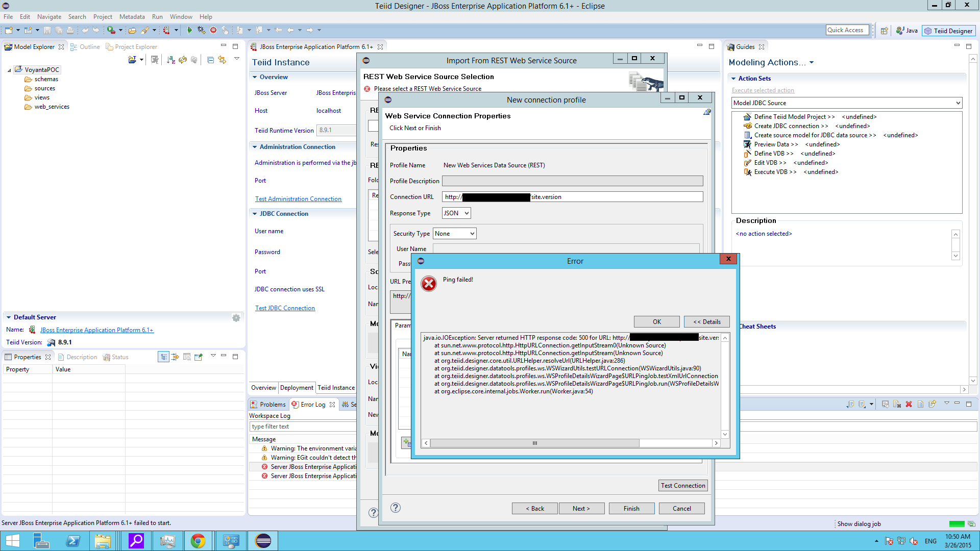980x551 pixels.
Task: Click Link with Editor icon in Model Explorer
Action: pos(222,60)
